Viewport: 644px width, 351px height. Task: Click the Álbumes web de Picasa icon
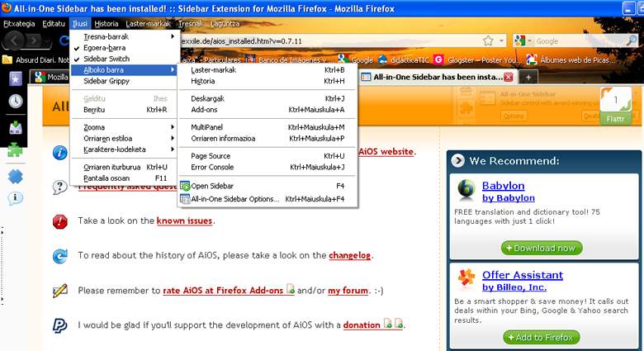532,60
